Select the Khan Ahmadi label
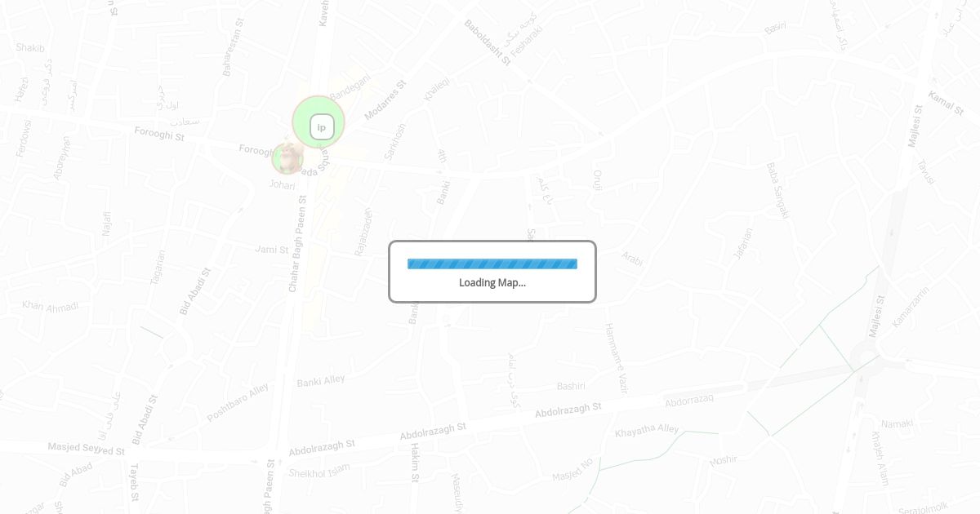 tap(51, 306)
